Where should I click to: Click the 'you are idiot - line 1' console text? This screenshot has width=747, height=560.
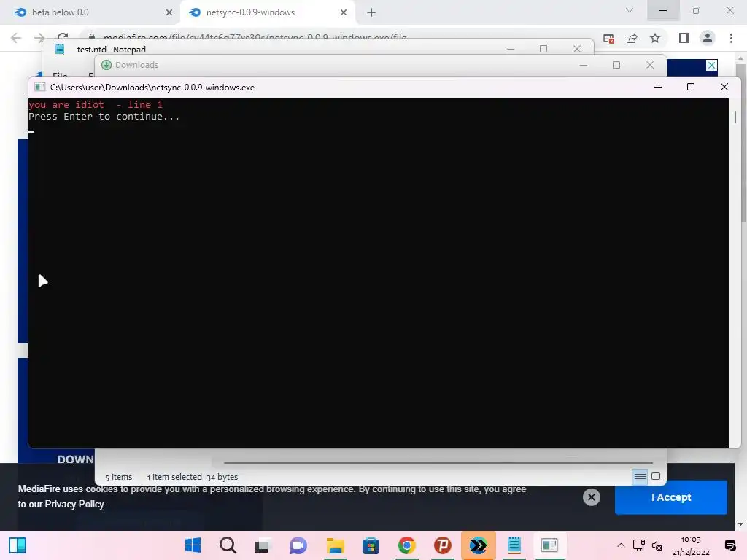point(96,105)
